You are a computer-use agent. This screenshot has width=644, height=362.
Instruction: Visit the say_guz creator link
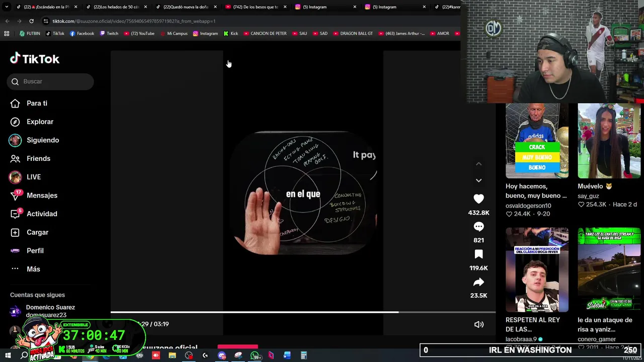[588, 196]
